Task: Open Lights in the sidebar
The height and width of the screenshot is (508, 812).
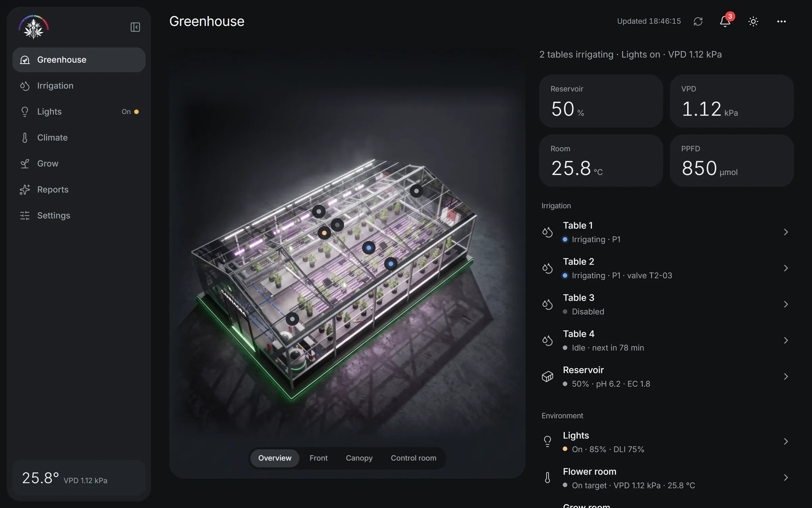Action: click(79, 112)
